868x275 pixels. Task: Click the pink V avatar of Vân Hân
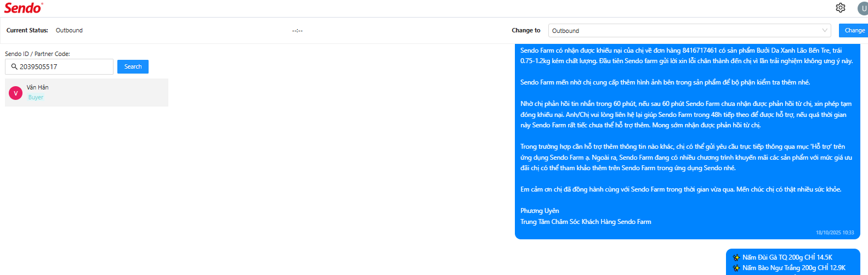[x=15, y=93]
